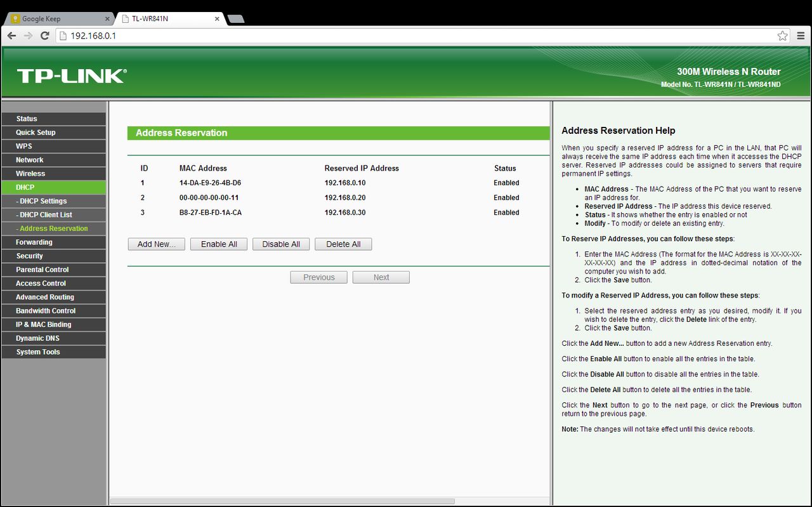Switch to the Google Keep tab

(58, 19)
